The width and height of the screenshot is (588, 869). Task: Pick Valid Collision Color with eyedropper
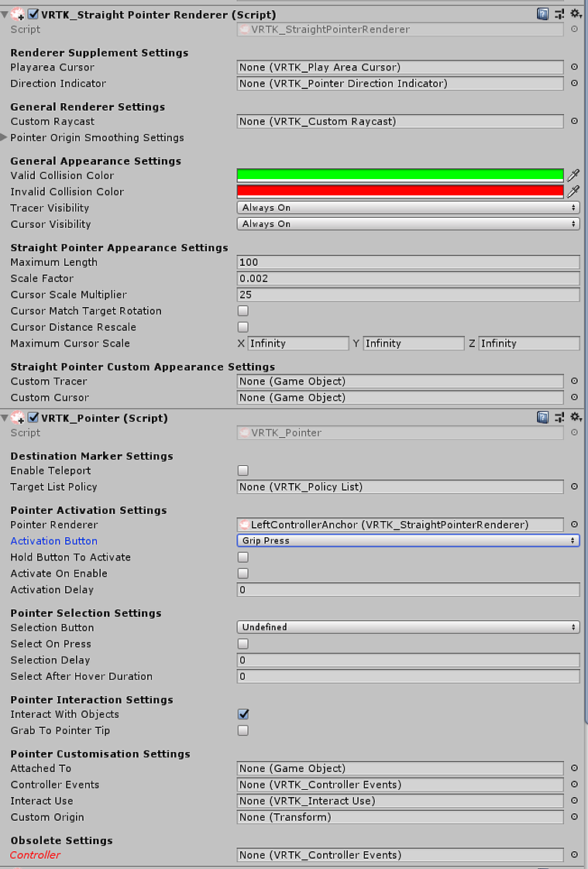click(573, 175)
